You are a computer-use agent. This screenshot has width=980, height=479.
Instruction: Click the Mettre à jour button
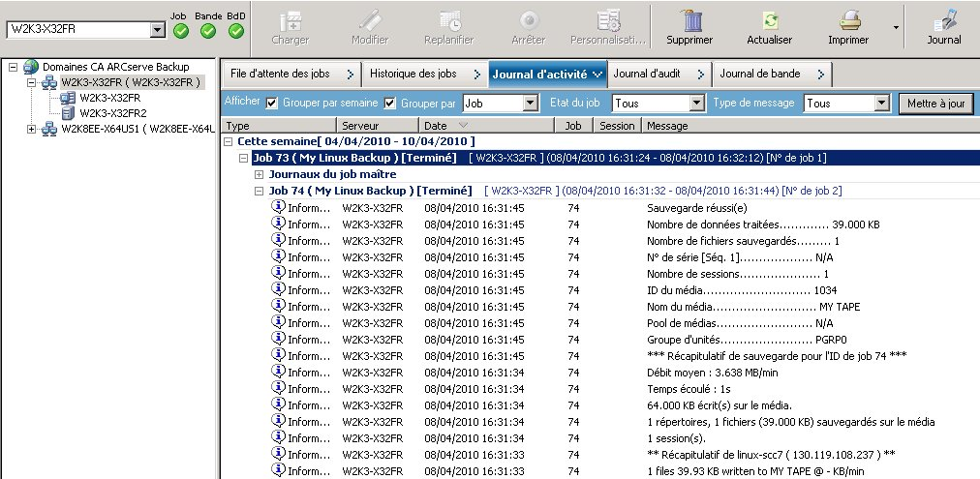(935, 104)
